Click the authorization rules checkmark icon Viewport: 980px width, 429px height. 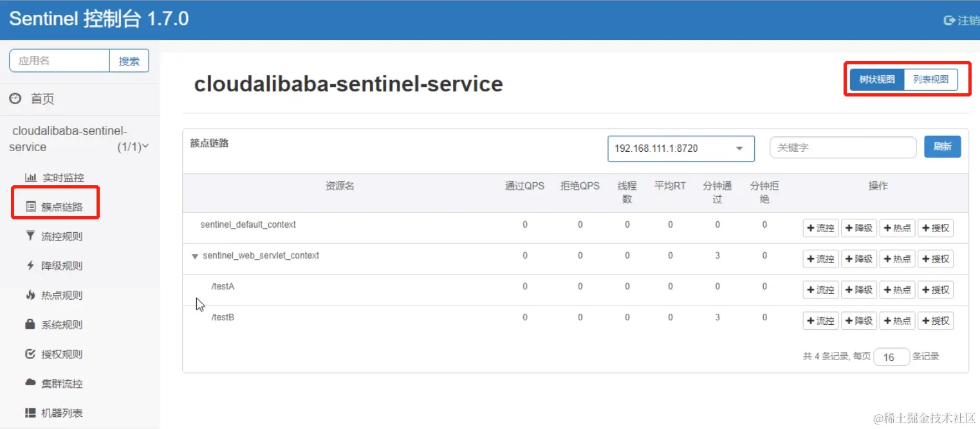tap(30, 354)
